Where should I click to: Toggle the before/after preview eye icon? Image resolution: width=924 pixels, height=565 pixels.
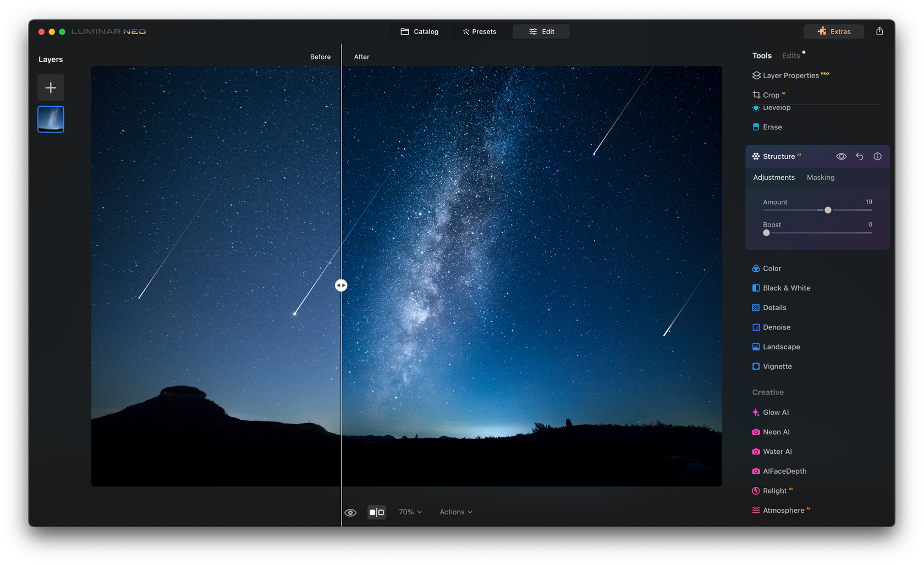click(x=350, y=512)
